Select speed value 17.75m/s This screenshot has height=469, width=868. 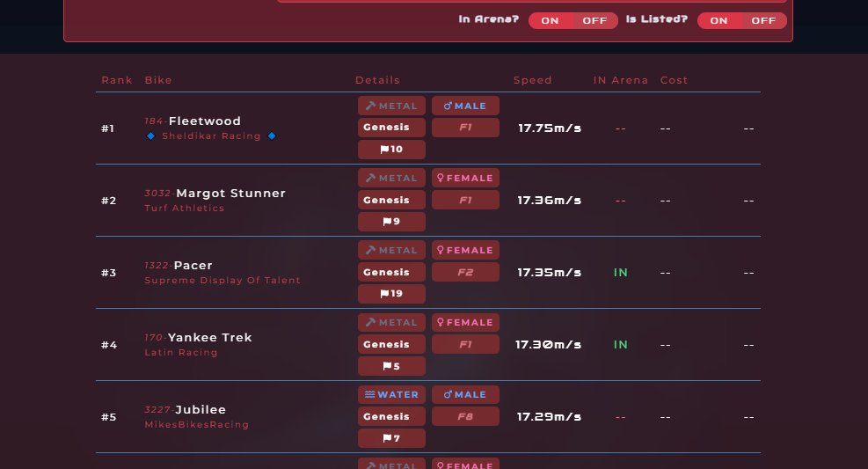click(550, 128)
